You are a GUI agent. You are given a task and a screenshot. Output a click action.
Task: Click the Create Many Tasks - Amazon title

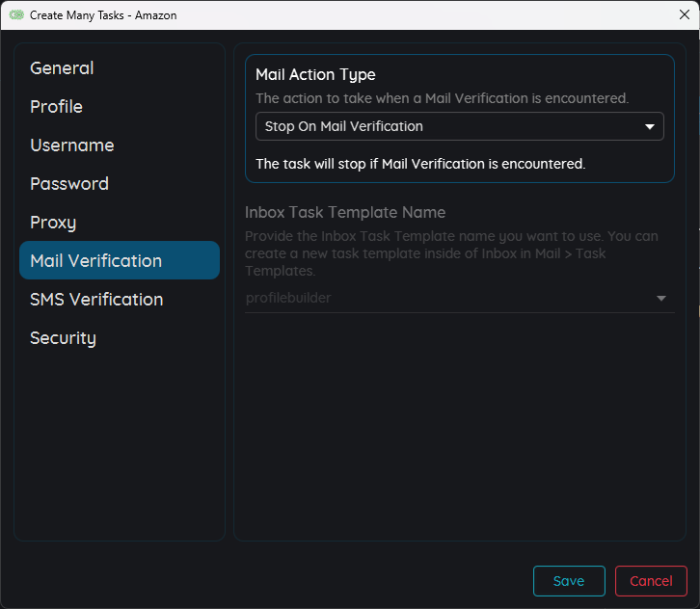pos(103,15)
